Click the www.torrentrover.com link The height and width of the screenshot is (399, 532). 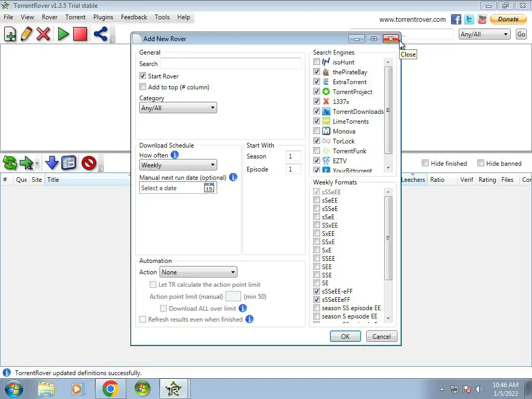coord(412,20)
